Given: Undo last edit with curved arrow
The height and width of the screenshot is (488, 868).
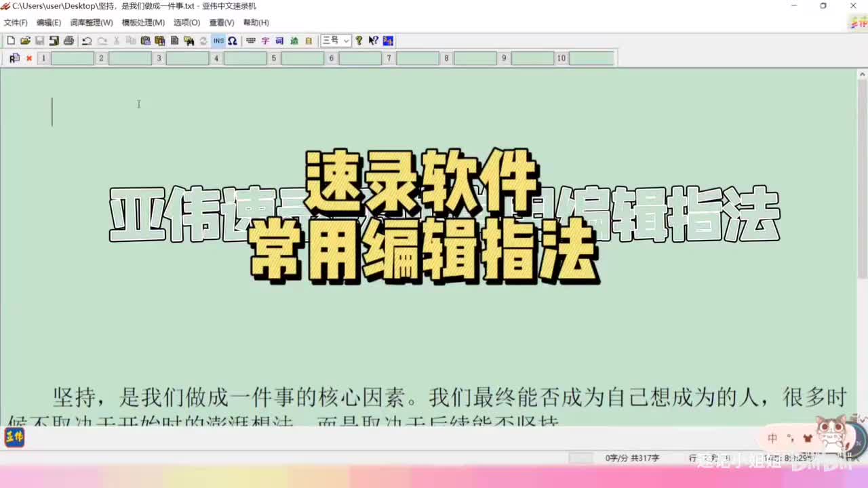Looking at the screenshot, I should (87, 41).
